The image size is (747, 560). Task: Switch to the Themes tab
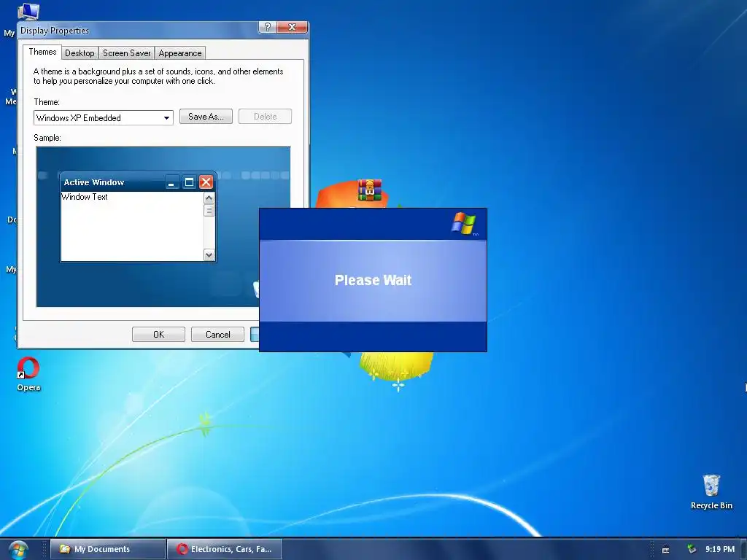[42, 52]
